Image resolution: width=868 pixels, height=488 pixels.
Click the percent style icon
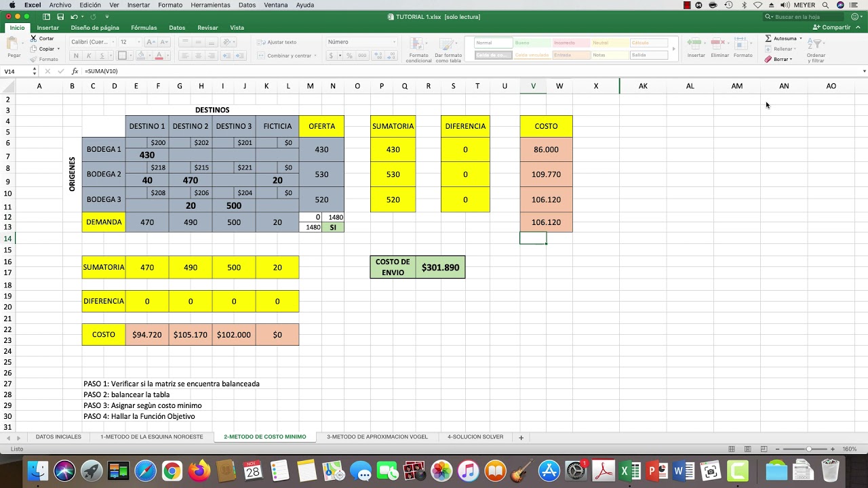pyautogui.click(x=349, y=56)
